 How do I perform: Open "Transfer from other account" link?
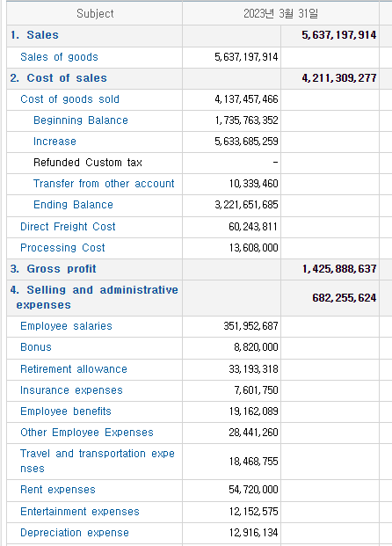pos(104,184)
